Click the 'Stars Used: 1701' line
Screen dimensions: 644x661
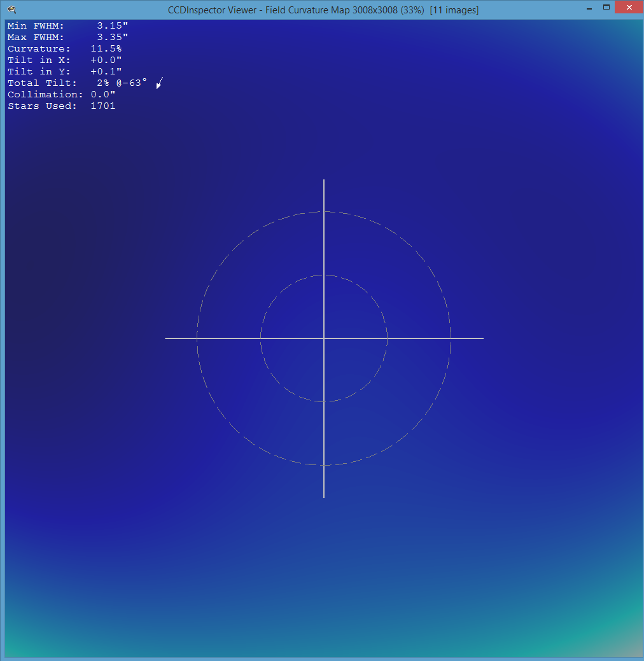point(62,106)
